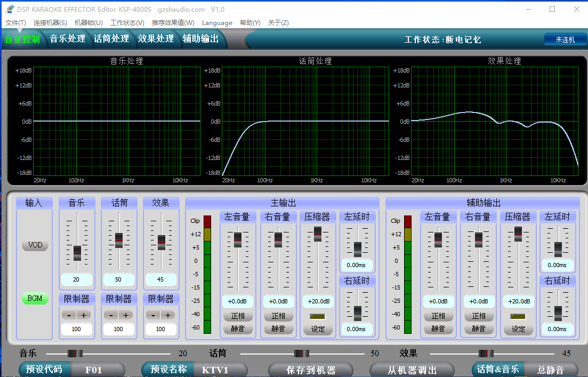This screenshot has width=588, height=377.
Task: Click the 预设代码 F01 field
Action: [x=98, y=370]
